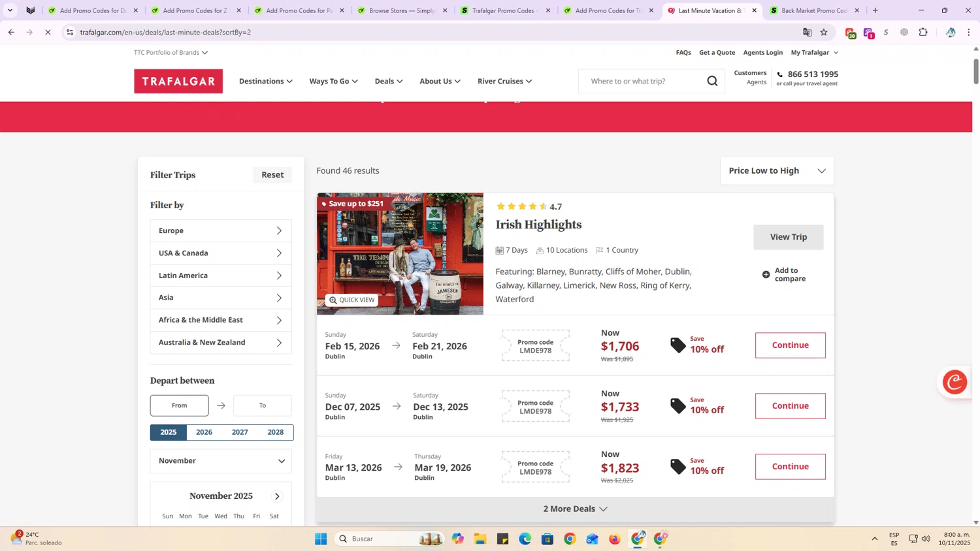Open the Price Low to High sort dropdown
Image resolution: width=980 pixels, height=551 pixels.
pyautogui.click(x=777, y=171)
